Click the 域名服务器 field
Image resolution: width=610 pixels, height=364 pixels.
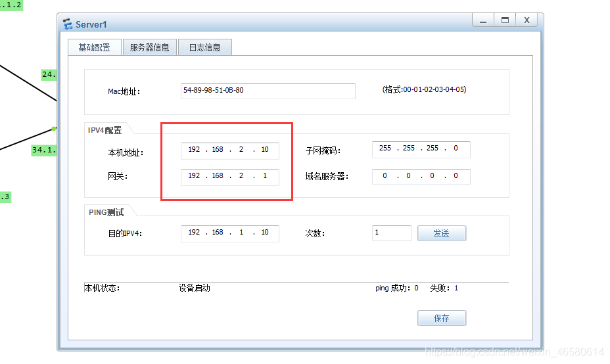pos(421,177)
